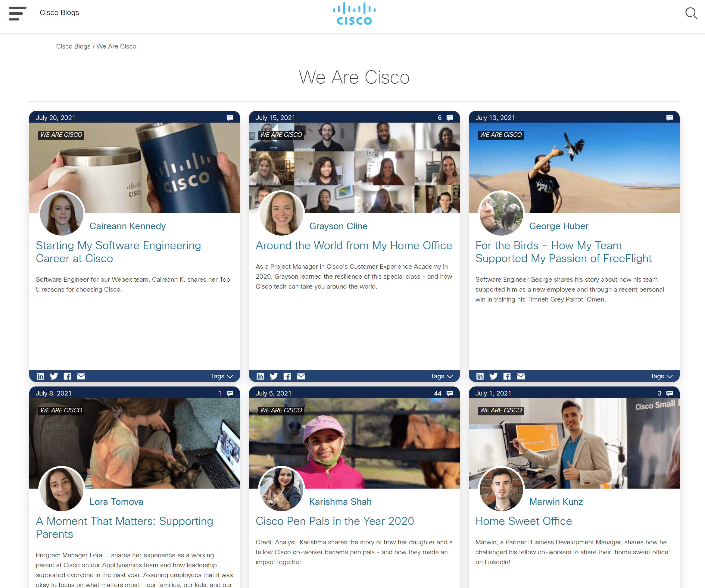
Task: Email George Huber's post
Action: 521,377
